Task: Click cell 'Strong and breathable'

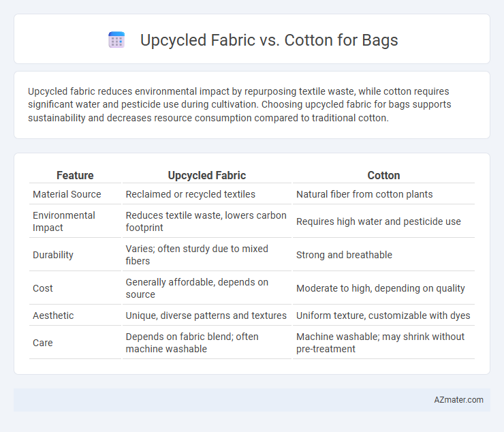Action: (x=344, y=255)
